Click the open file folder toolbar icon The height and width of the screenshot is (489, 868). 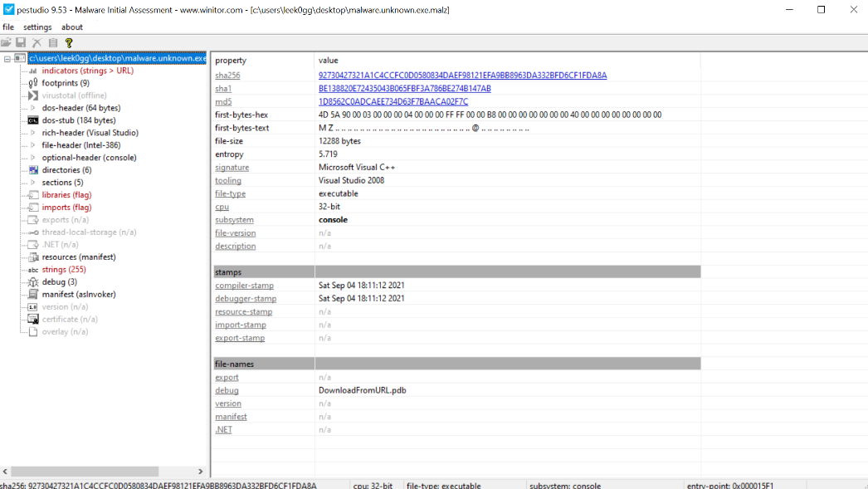click(7, 42)
